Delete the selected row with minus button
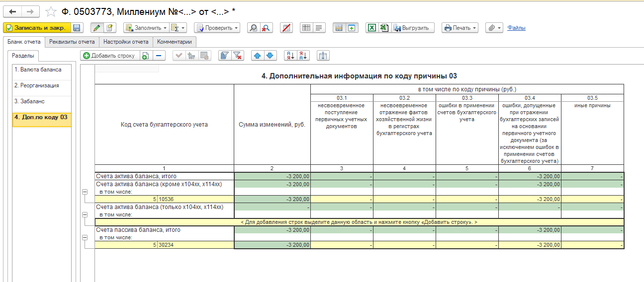 tap(159, 56)
